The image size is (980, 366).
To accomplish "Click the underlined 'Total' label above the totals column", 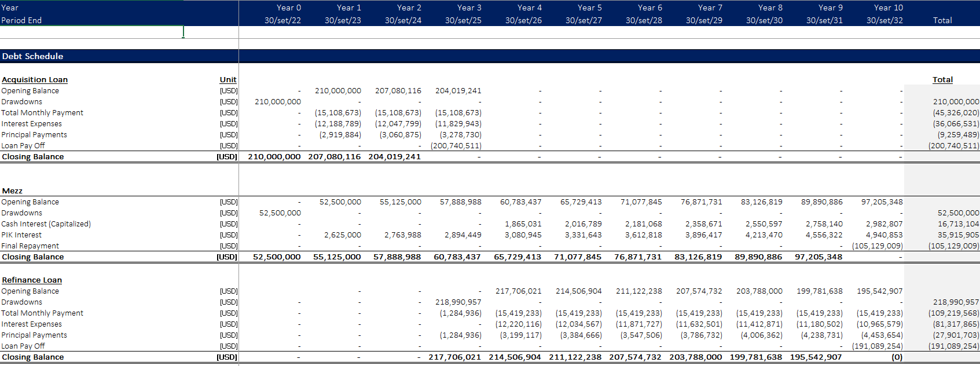I will (942, 80).
